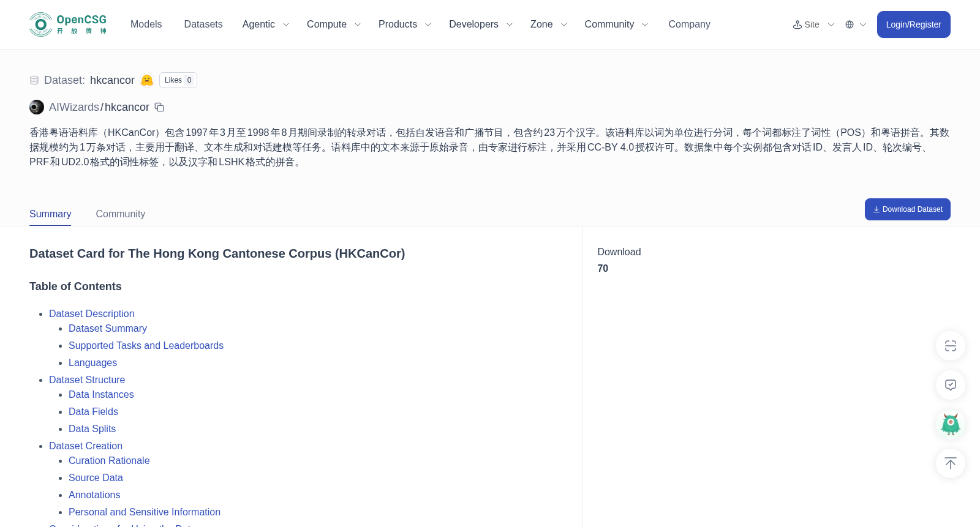Click the Dataset Card heading
This screenshot has height=527, width=980.
click(217, 253)
